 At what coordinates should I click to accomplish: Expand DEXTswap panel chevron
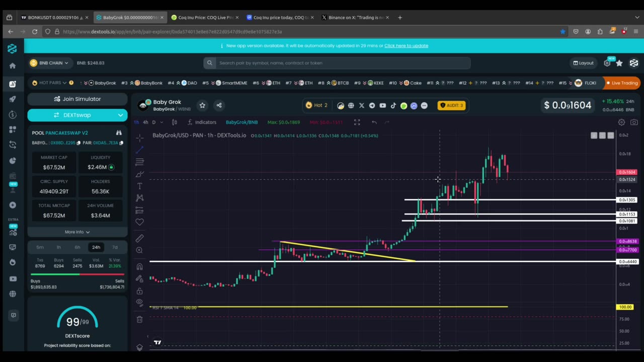click(120, 115)
